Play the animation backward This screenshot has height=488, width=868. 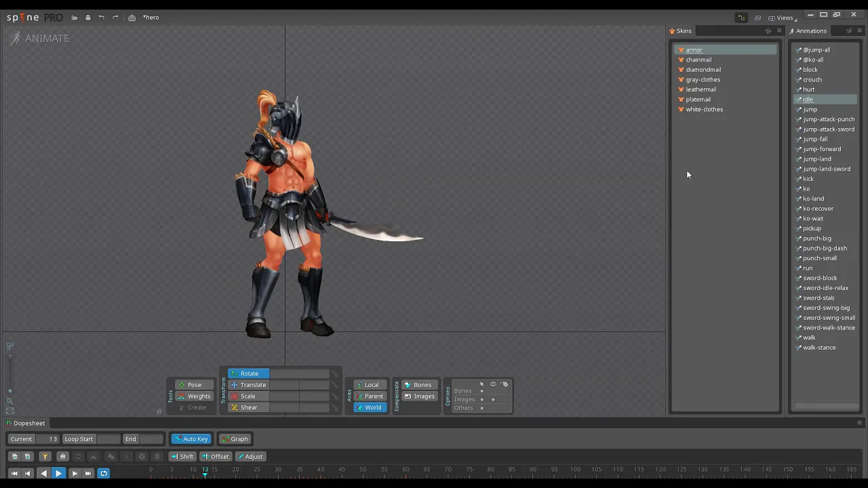(43, 473)
